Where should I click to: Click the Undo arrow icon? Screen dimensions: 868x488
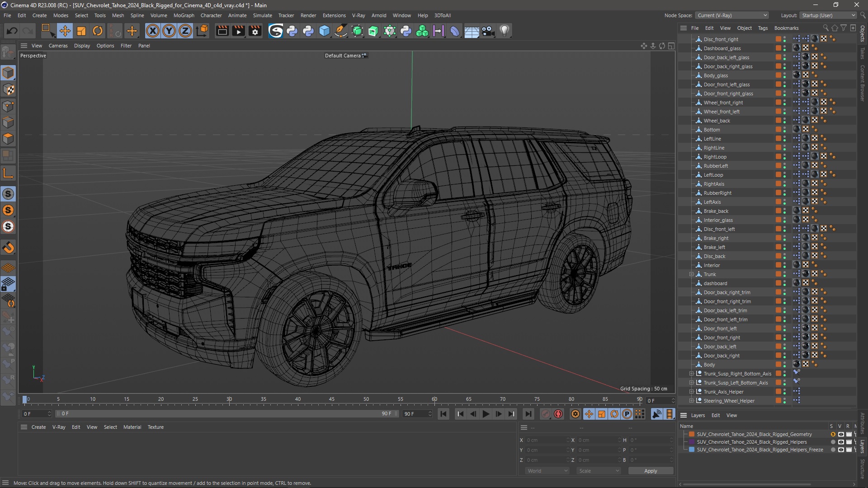[12, 31]
